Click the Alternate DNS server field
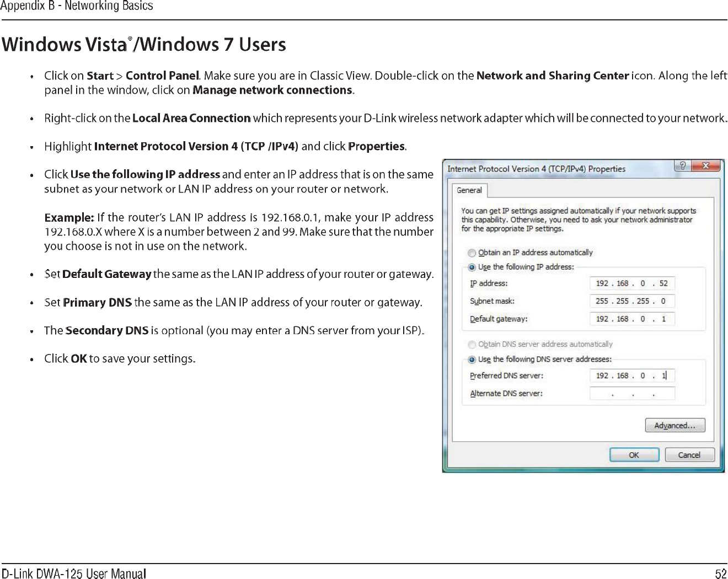 coord(632,393)
